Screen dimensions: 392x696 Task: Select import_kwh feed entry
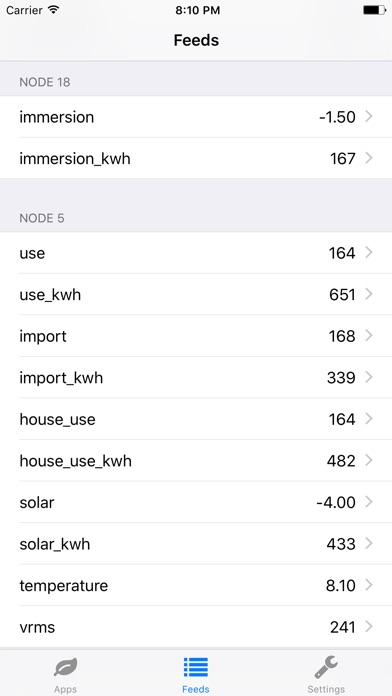click(x=196, y=378)
